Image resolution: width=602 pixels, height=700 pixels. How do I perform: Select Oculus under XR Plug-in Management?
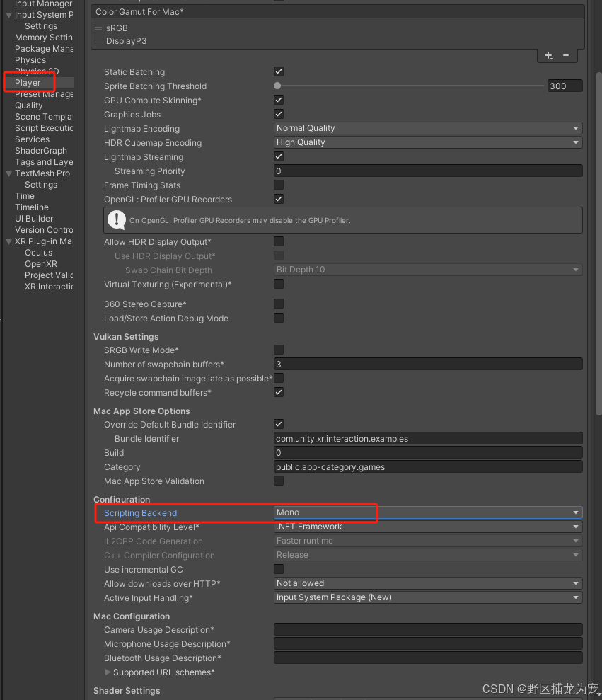[38, 253]
